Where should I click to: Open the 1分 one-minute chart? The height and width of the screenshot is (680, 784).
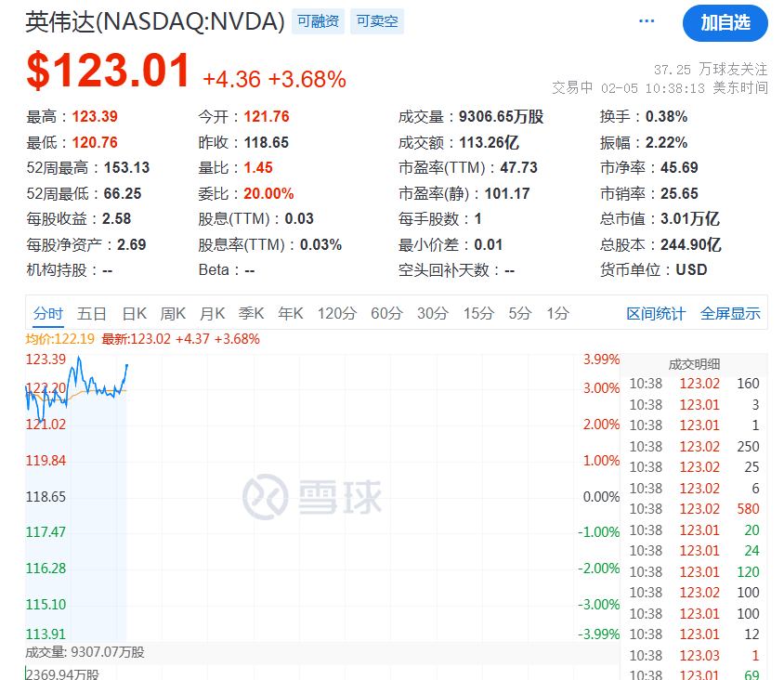pyautogui.click(x=557, y=314)
